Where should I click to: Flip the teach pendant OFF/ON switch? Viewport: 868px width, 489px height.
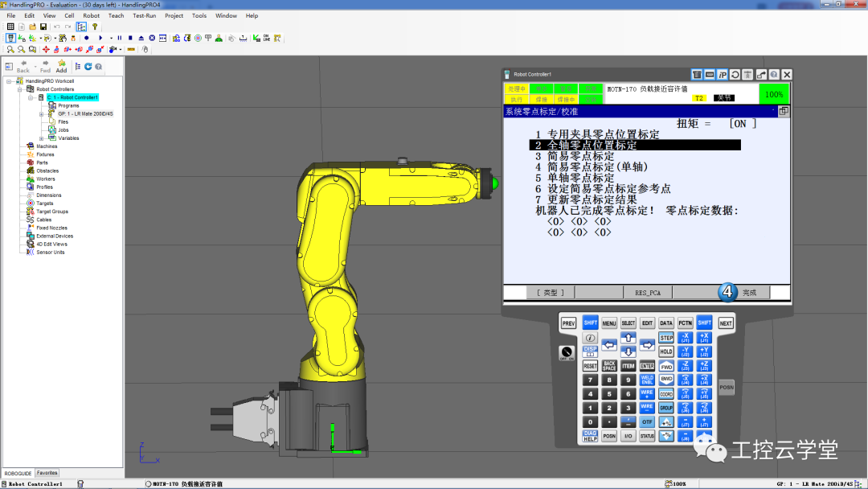click(567, 353)
